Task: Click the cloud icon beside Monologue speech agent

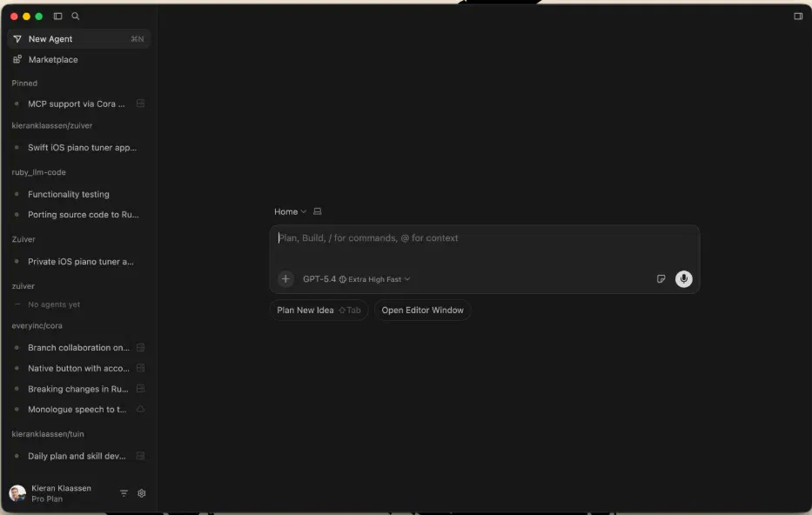Action: point(140,410)
